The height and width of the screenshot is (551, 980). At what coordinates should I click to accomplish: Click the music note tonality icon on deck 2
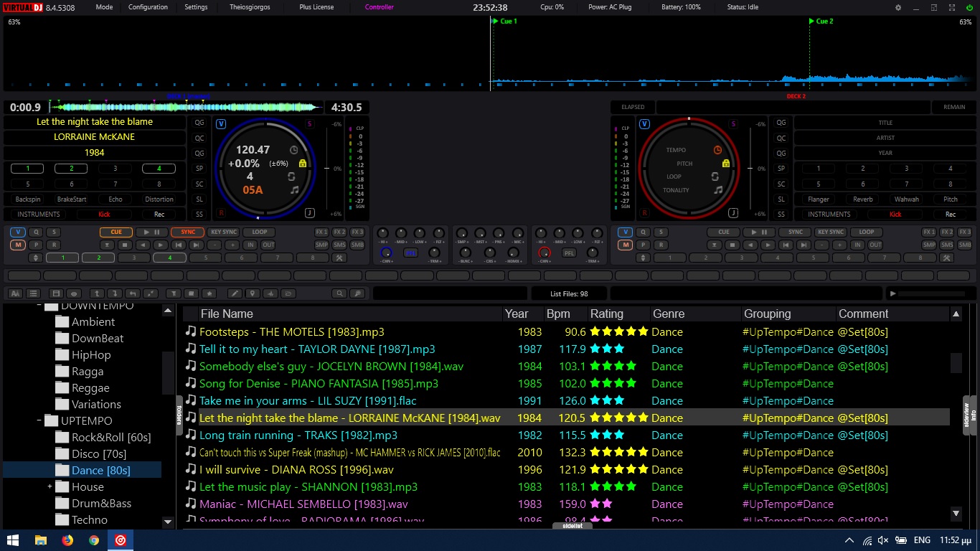tap(718, 190)
